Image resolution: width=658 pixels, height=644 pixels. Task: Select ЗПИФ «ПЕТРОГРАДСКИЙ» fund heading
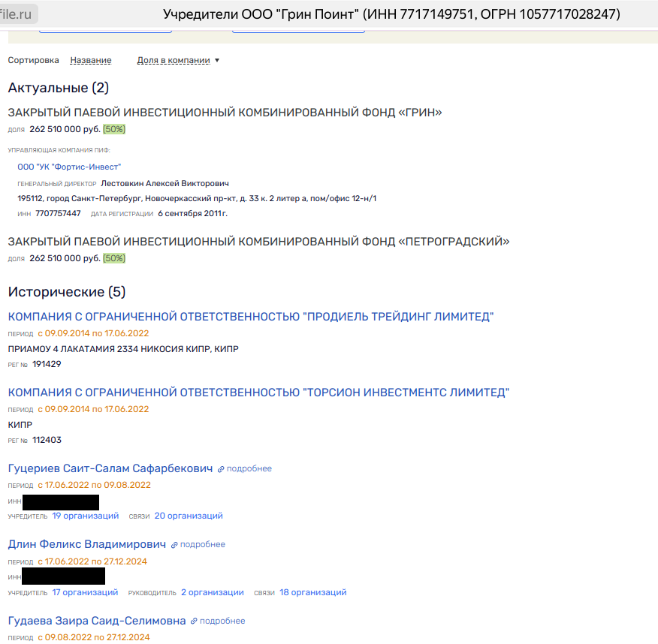(x=258, y=242)
